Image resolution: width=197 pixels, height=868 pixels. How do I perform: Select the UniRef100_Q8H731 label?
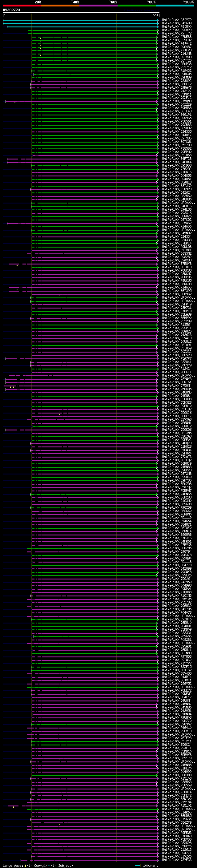[177, 308]
